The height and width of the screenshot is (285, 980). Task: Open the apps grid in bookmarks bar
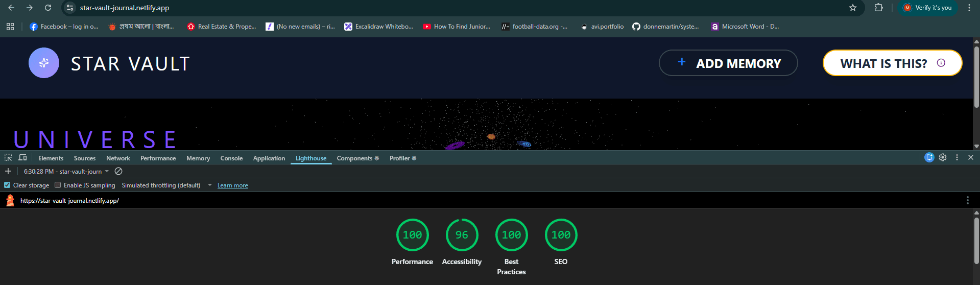click(10, 27)
